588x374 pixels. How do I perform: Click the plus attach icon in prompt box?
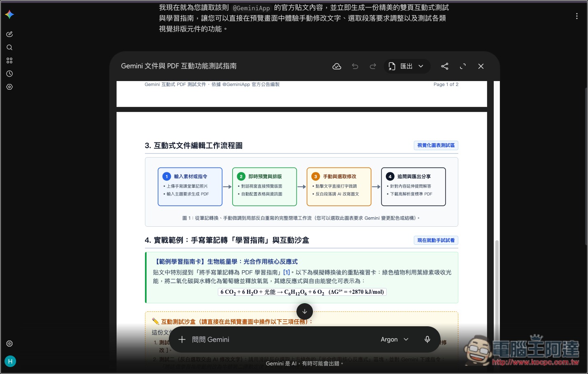coord(182,339)
